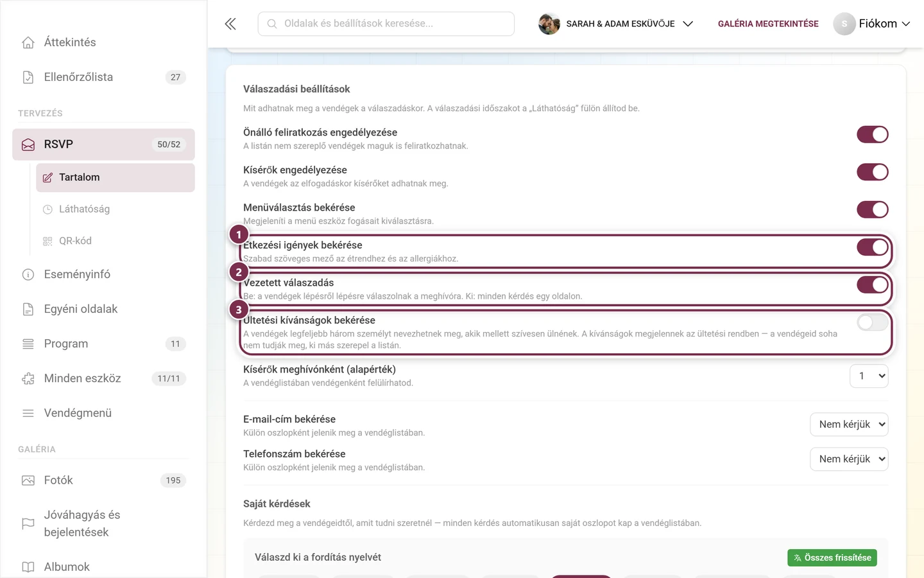
Task: Open Fotók gallery sidebar link
Action: click(x=103, y=480)
